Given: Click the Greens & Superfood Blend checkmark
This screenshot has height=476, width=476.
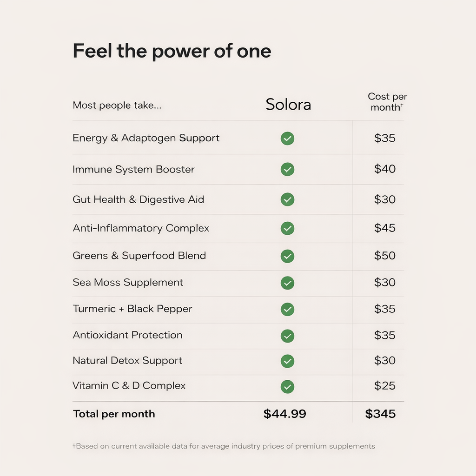Looking at the screenshot, I should 287,256.
